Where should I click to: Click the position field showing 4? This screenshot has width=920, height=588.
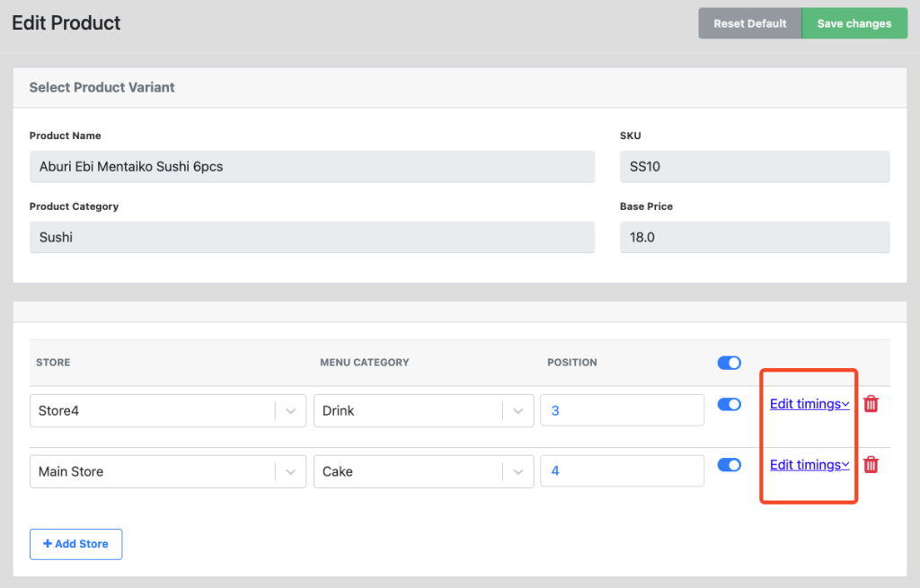tap(622, 471)
